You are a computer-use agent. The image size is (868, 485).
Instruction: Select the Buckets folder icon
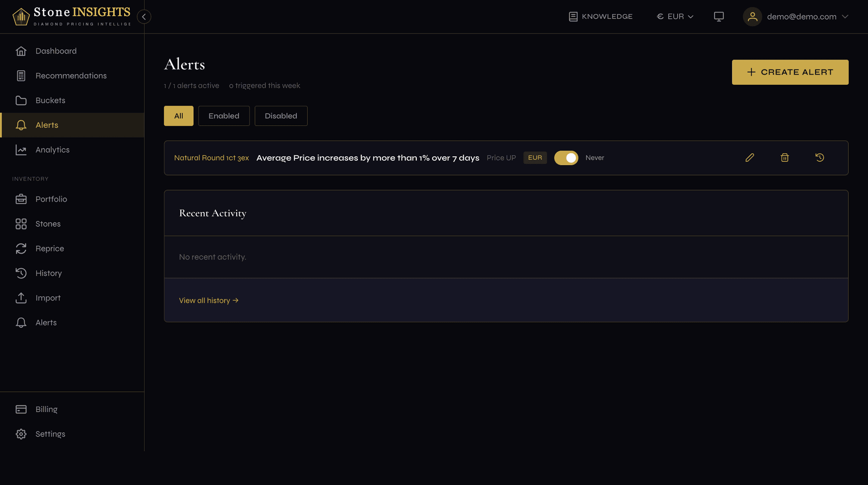tap(21, 100)
